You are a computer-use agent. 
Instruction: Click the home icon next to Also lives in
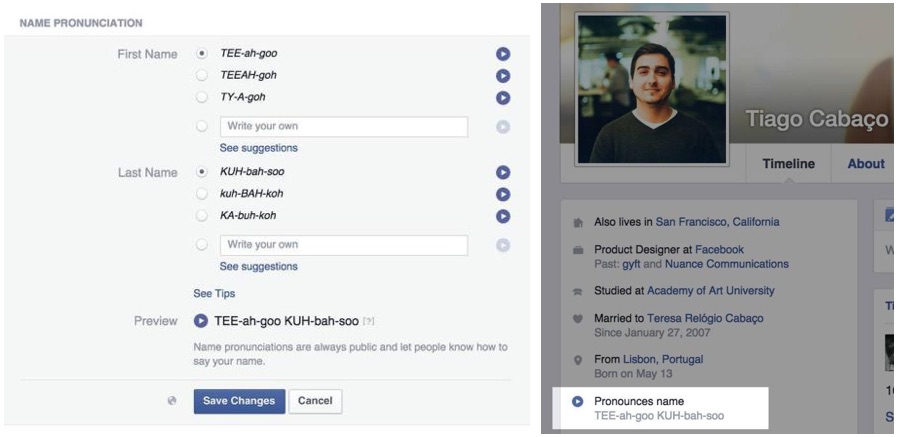(578, 223)
